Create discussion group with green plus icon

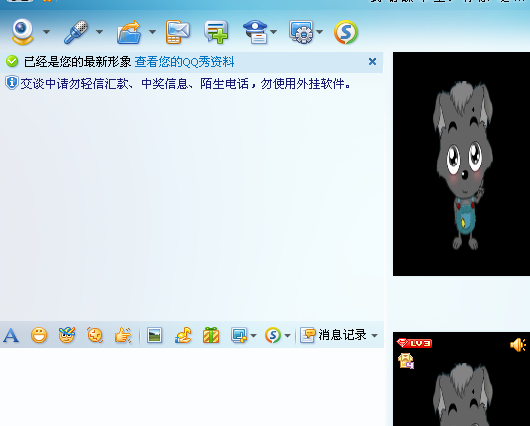[x=216, y=32]
